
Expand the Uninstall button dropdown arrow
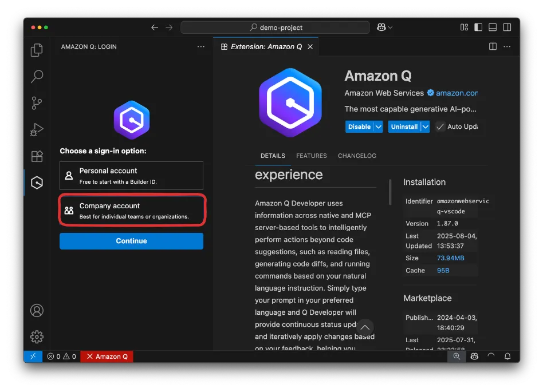point(425,126)
